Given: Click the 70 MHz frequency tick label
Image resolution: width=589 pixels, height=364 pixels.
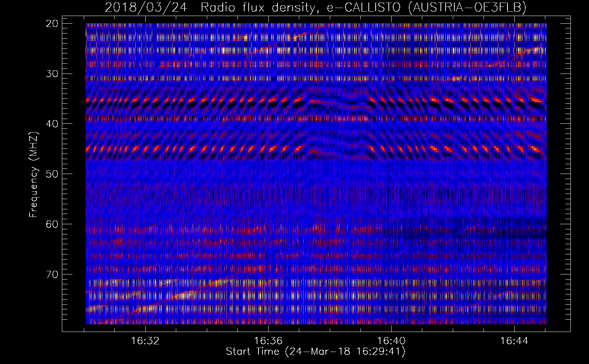Looking at the screenshot, I should click(x=52, y=274).
